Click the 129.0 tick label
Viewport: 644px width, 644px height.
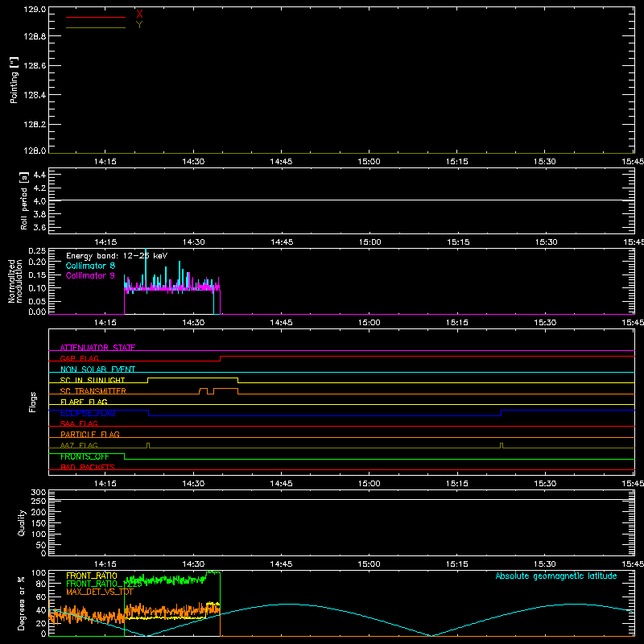35,10
